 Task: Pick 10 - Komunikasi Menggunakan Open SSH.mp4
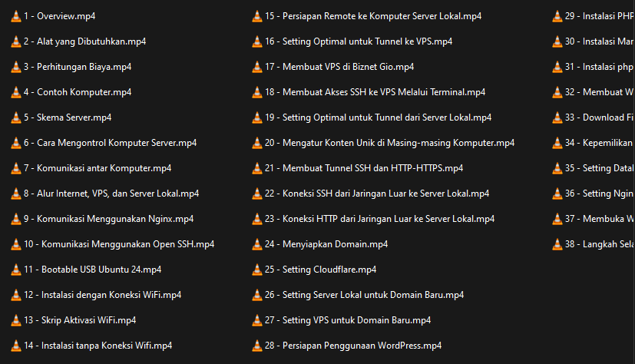click(x=119, y=244)
